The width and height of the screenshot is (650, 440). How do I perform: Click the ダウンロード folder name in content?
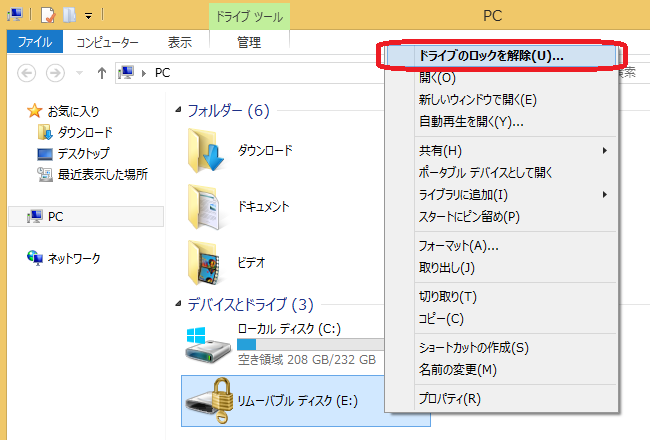coord(265,150)
